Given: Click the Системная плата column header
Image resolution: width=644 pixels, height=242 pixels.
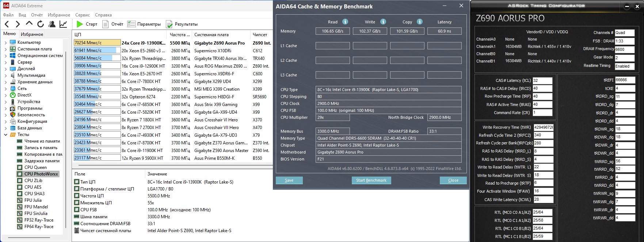Looking at the screenshot, I should tap(221, 34).
